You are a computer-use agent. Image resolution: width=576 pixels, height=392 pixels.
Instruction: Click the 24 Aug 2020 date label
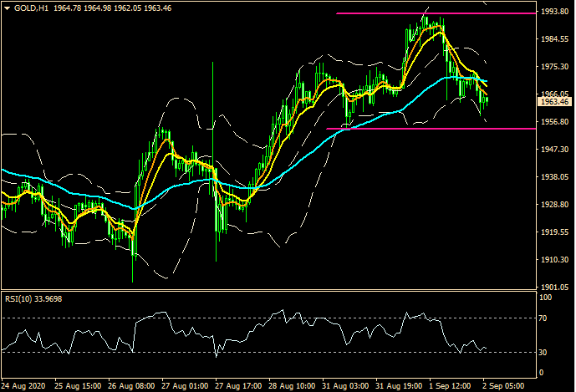(x=24, y=385)
